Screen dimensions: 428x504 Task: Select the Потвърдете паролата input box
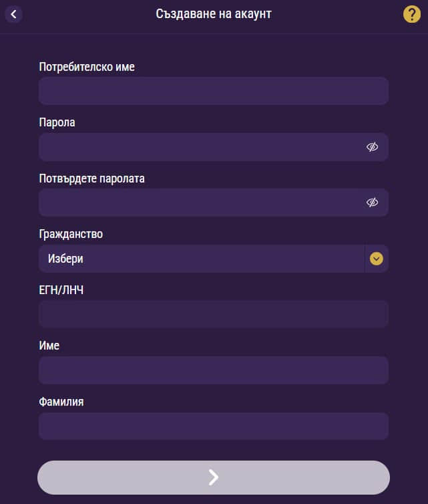click(x=200, y=203)
